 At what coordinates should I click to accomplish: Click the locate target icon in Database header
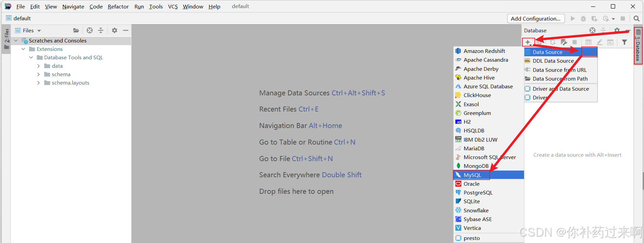click(x=592, y=30)
